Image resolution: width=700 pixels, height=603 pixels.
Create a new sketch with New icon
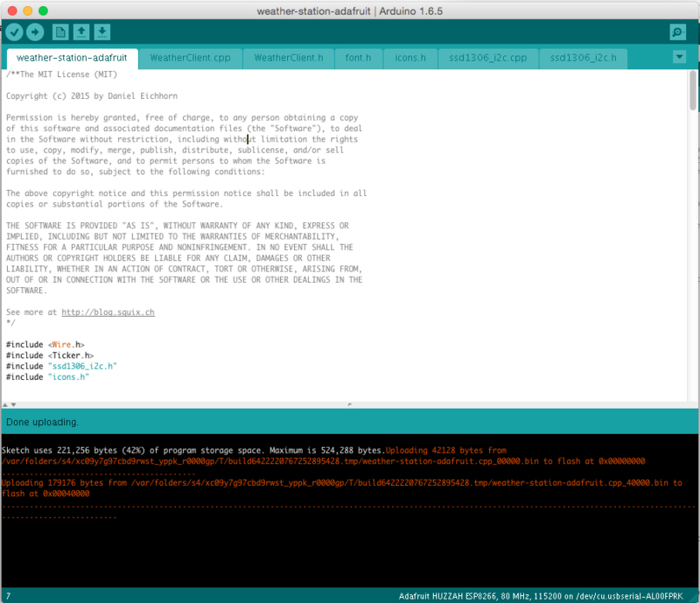(x=60, y=32)
